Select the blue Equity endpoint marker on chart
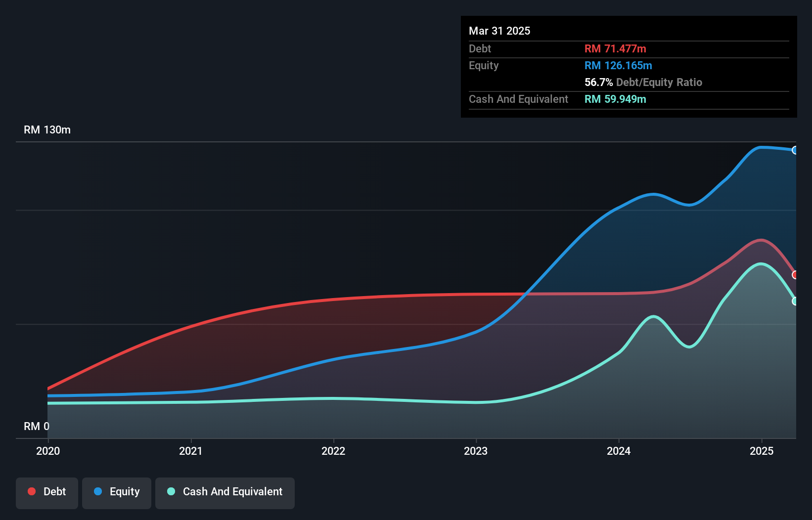The height and width of the screenshot is (520, 812). click(x=795, y=150)
